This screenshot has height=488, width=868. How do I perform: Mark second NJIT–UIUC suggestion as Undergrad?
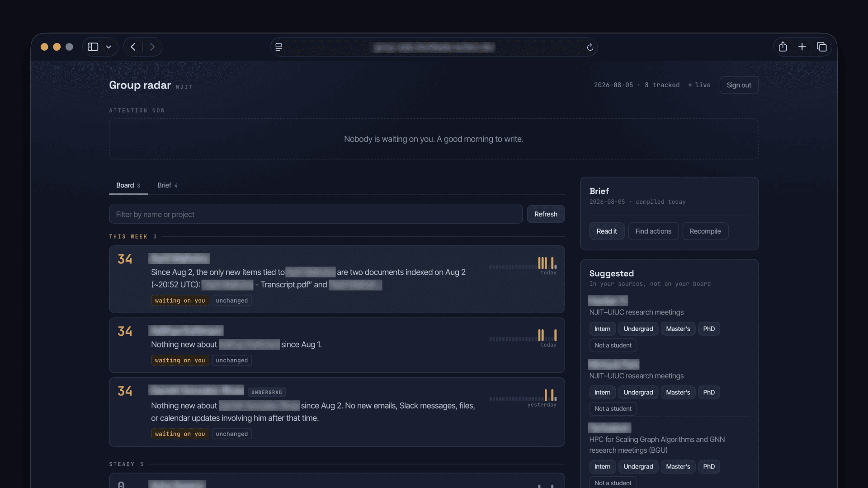tap(638, 393)
